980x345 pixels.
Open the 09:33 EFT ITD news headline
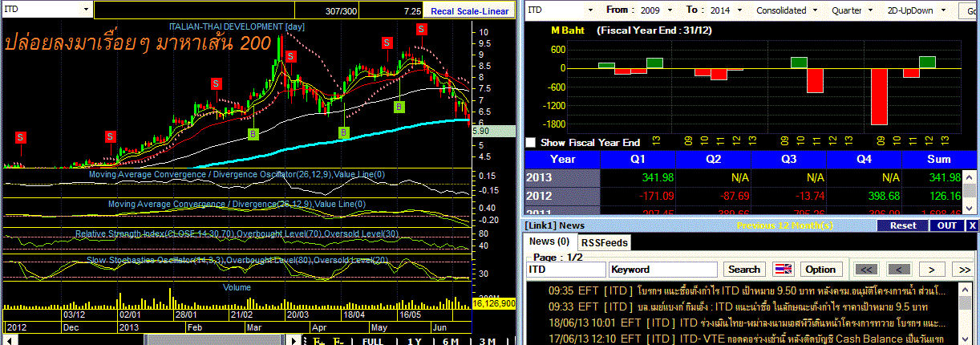[738, 307]
